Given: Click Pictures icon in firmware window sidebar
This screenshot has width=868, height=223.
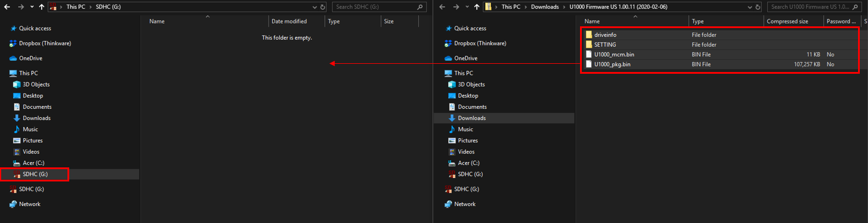Looking at the screenshot, I should pyautogui.click(x=452, y=140).
